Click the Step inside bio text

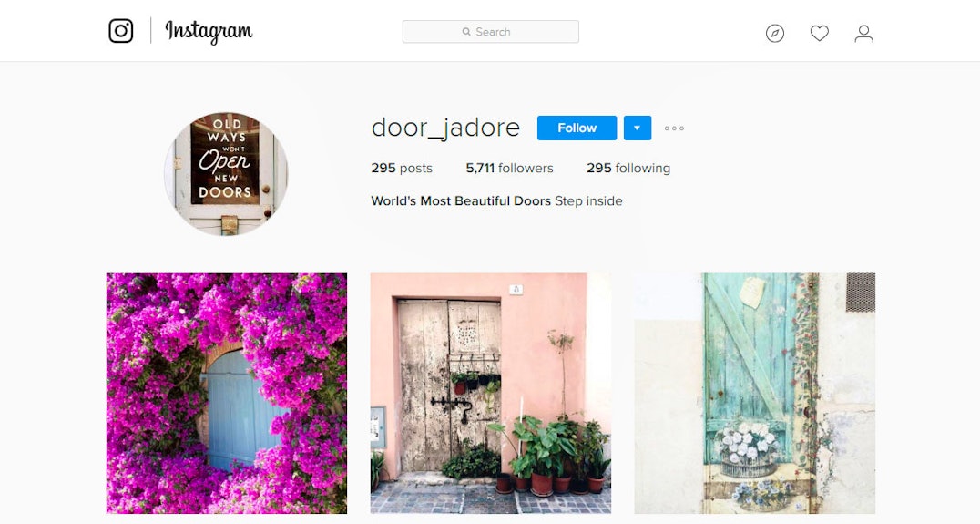point(588,201)
